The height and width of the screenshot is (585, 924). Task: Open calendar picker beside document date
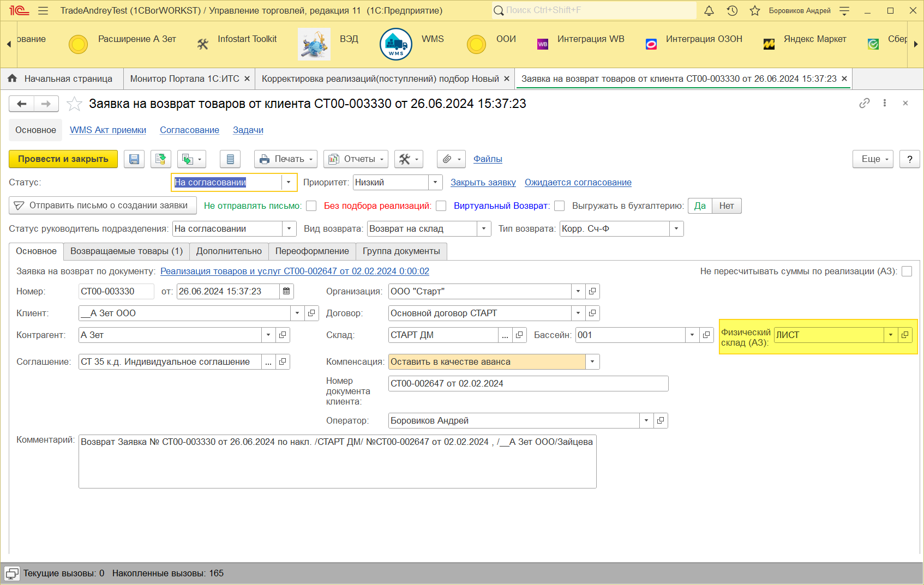[286, 292]
